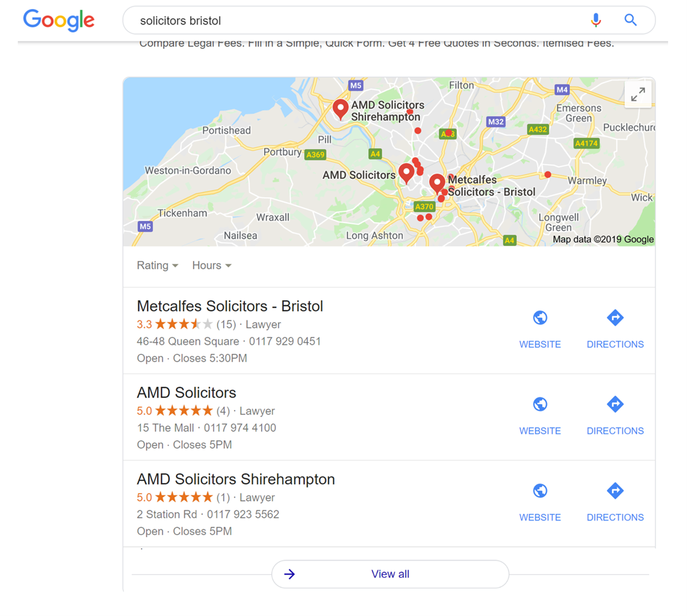Screen dimensions: 687x616
Task: Open the Hours filter dropdown
Action: point(211,265)
